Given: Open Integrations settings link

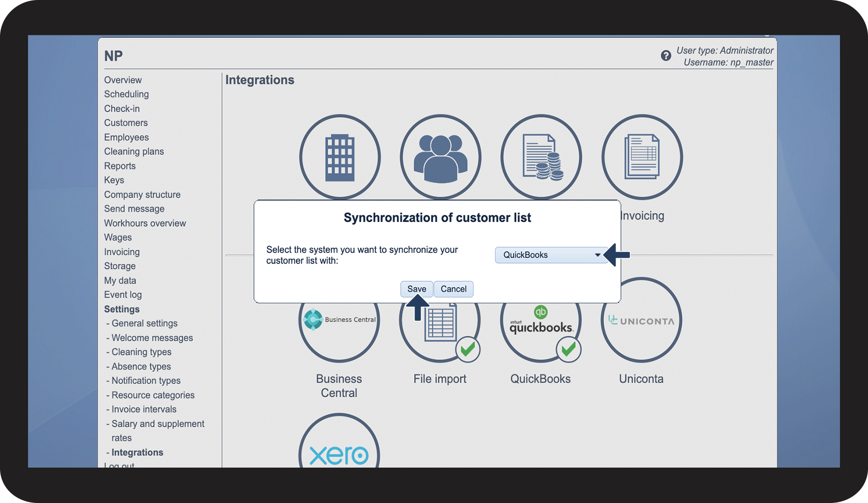Looking at the screenshot, I should coord(138,452).
